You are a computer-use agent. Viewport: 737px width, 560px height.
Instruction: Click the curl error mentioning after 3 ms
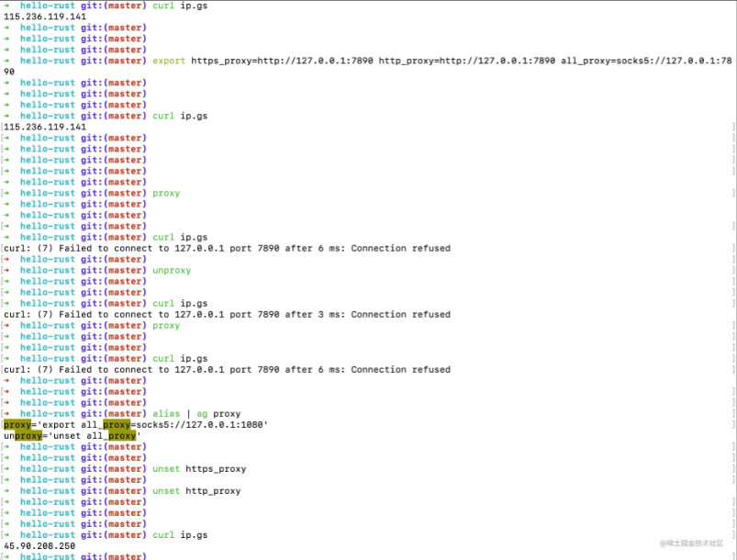click(227, 315)
